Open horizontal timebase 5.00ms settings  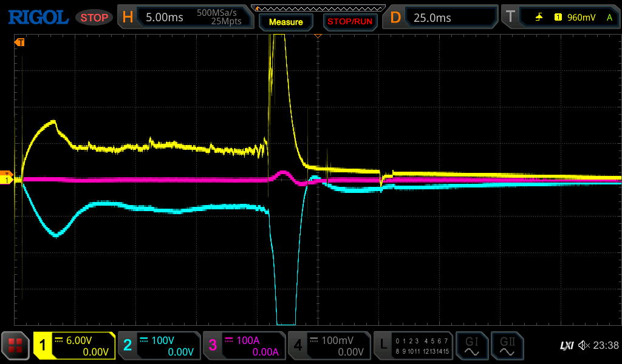pos(186,18)
